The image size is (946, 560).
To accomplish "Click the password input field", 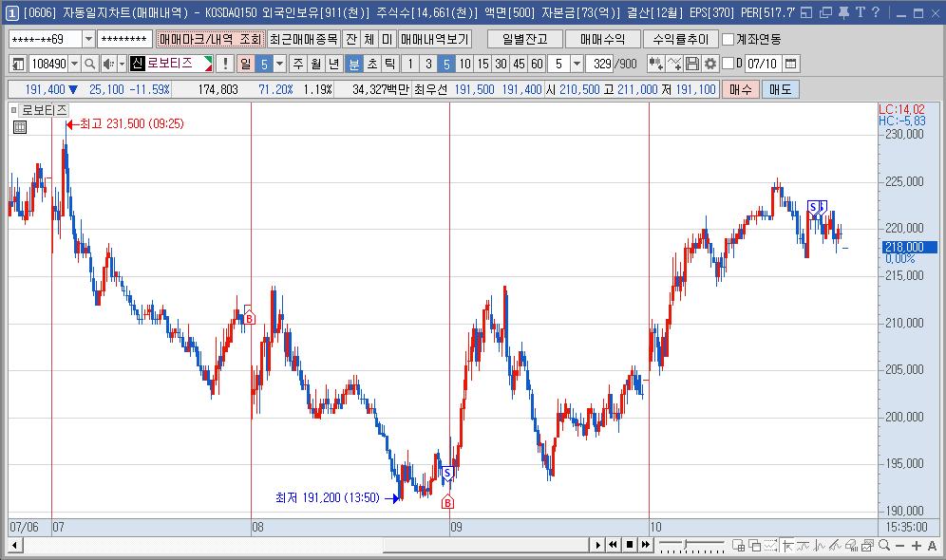I will [x=124, y=39].
